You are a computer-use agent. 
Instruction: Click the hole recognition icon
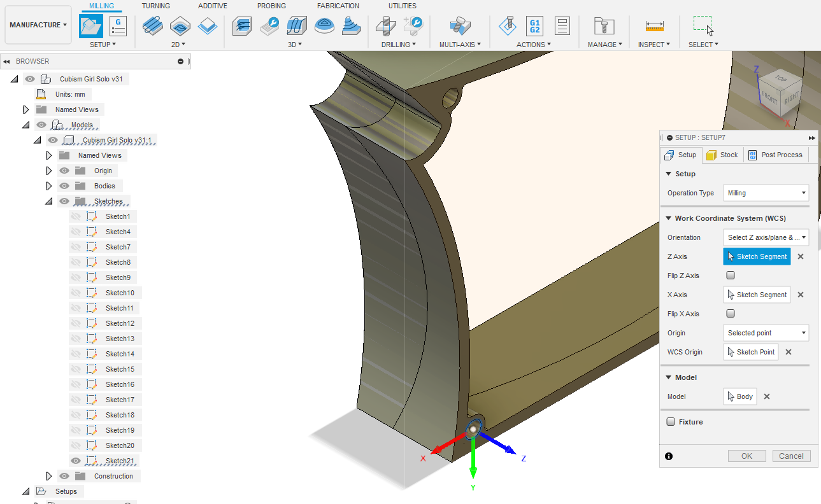click(413, 26)
